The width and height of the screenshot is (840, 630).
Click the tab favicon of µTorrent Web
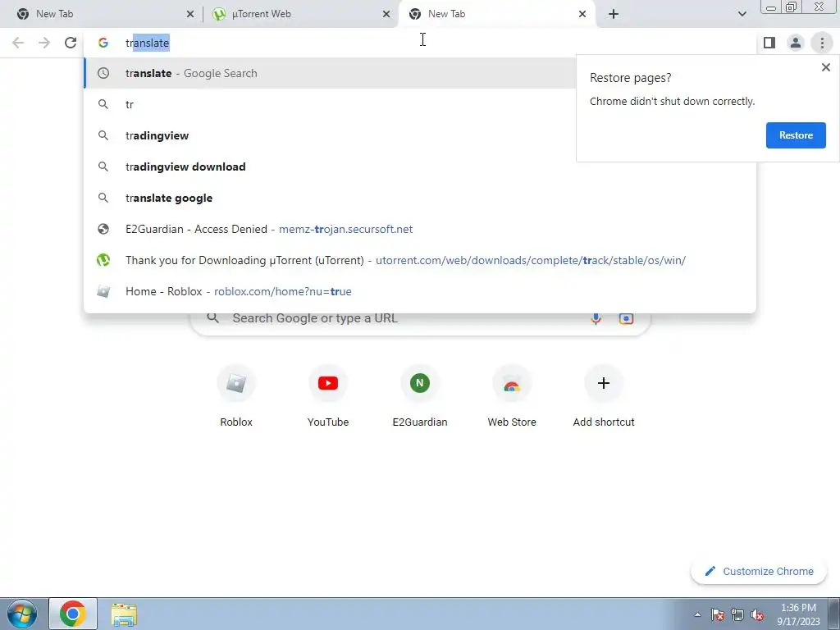(x=218, y=14)
